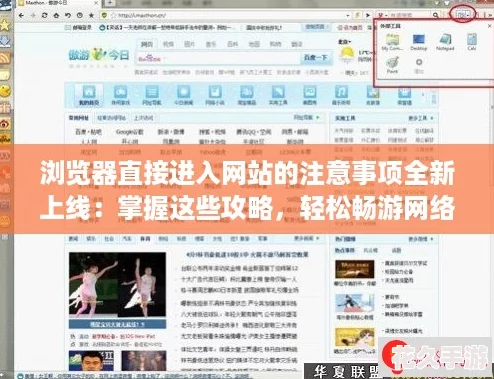
Task: Click the Refresh page icon in toolbar
Action: pyautogui.click(x=44, y=15)
